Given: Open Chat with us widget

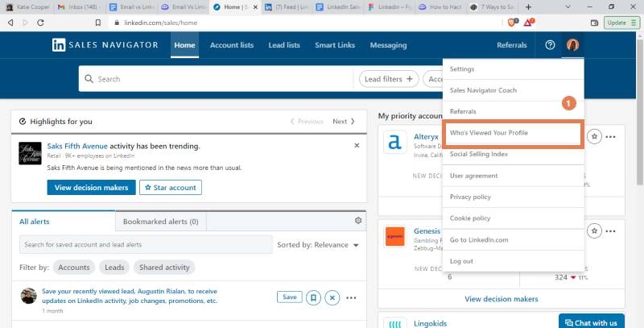Looking at the screenshot, I should (592, 322).
